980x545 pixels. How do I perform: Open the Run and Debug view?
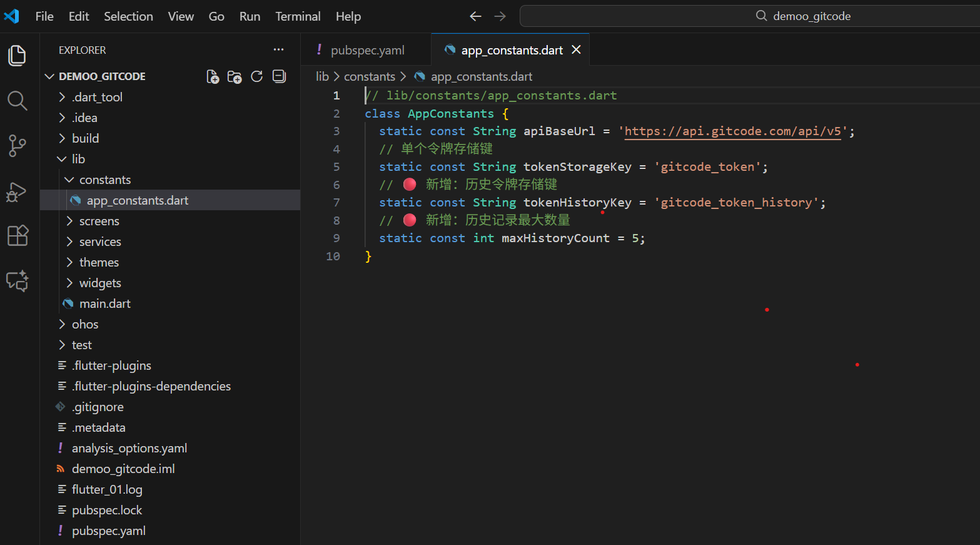tap(17, 191)
